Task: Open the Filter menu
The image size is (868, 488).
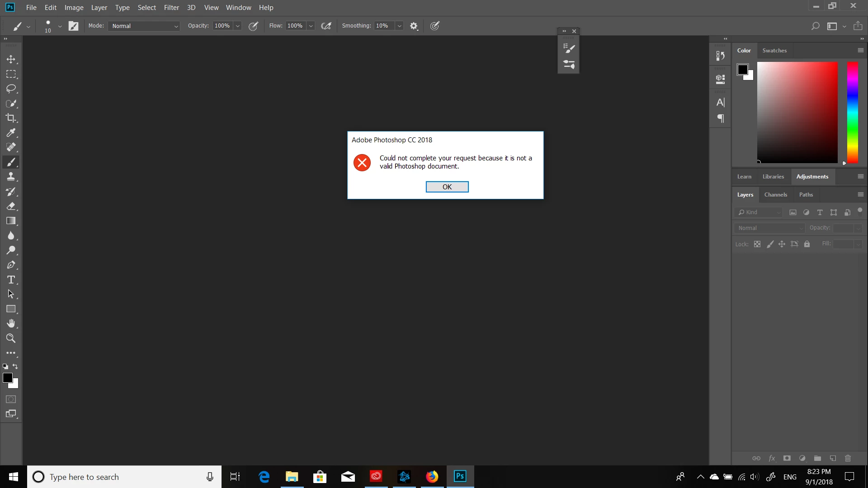Action: 171,8
